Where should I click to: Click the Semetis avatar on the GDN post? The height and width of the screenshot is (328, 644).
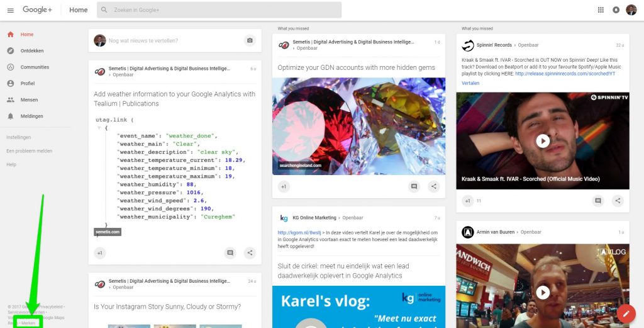click(284, 45)
